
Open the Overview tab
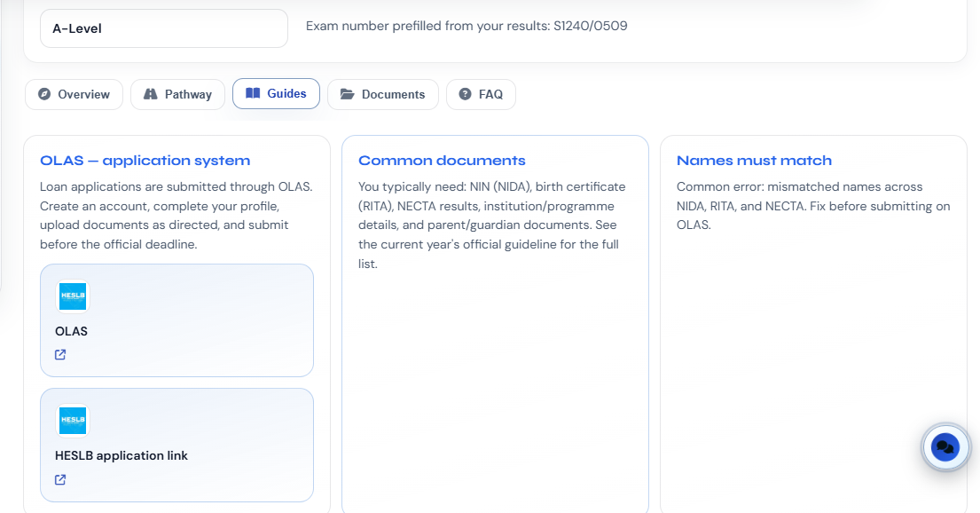pos(74,94)
